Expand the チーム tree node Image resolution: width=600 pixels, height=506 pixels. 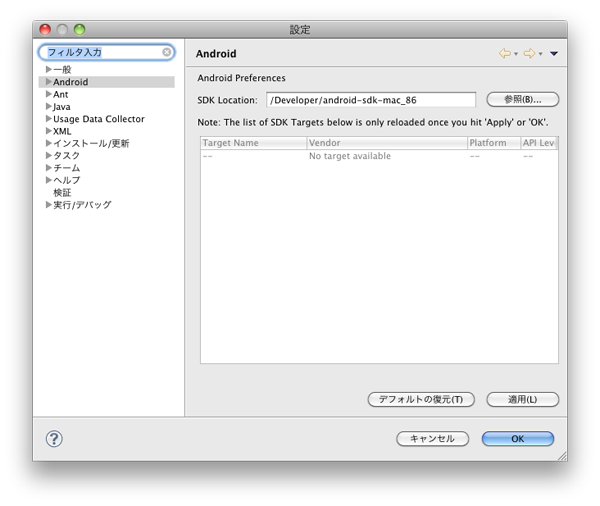pos(49,167)
